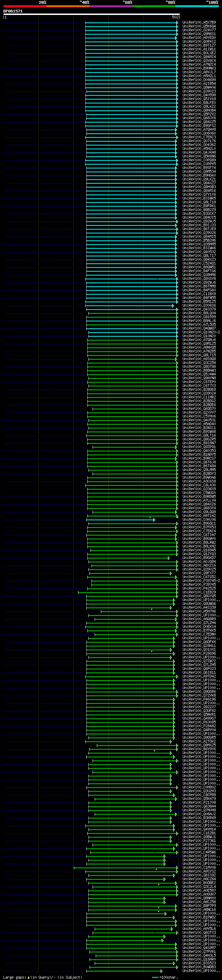Image resolution: width=222 pixels, height=980 pixels.
Task: Click hit label UniRef100_O81599
Action: (x=199, y=317)
